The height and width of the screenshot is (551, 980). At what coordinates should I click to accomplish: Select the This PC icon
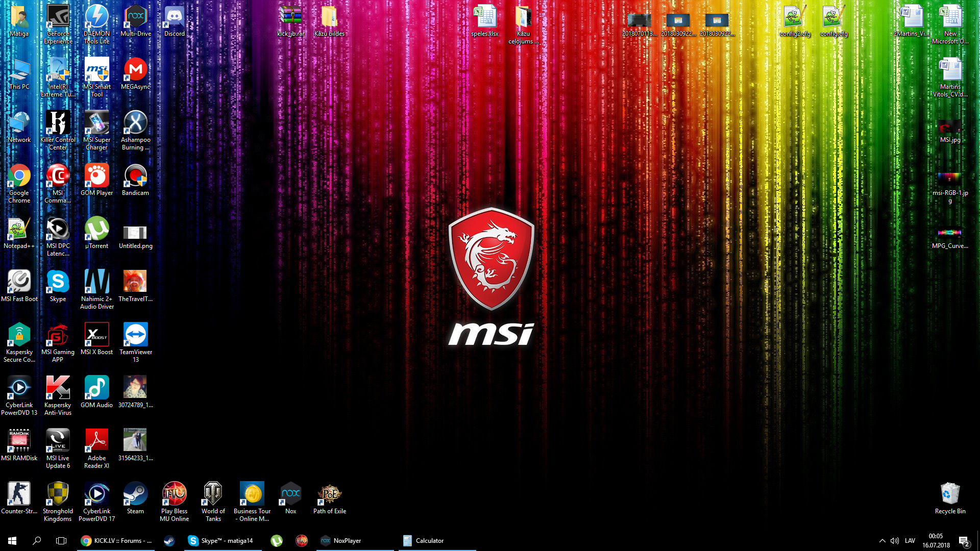[19, 73]
